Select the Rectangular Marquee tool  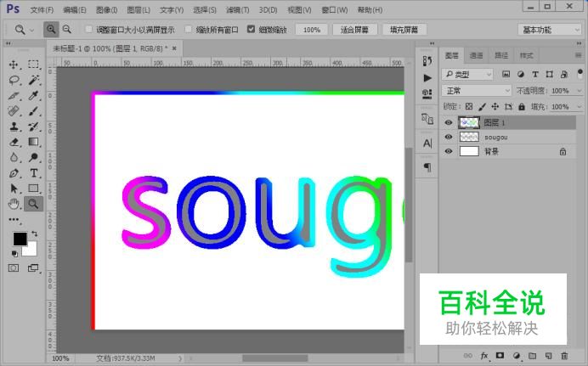[33, 65]
